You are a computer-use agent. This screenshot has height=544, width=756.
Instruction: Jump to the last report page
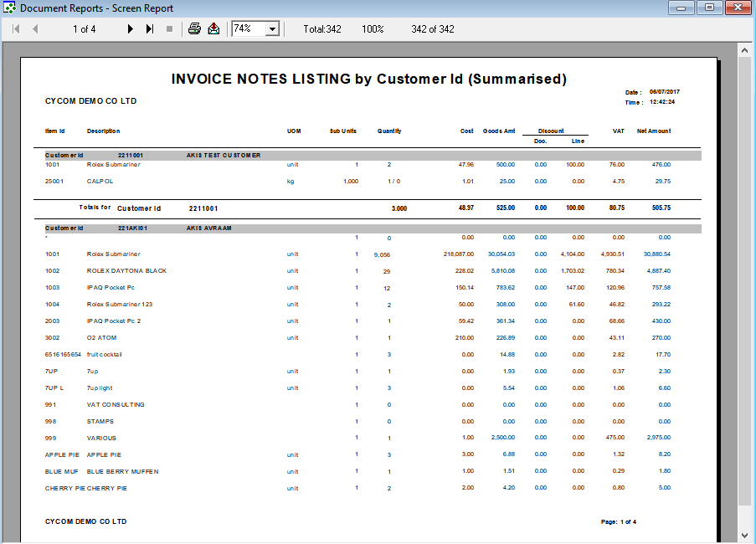[x=150, y=29]
